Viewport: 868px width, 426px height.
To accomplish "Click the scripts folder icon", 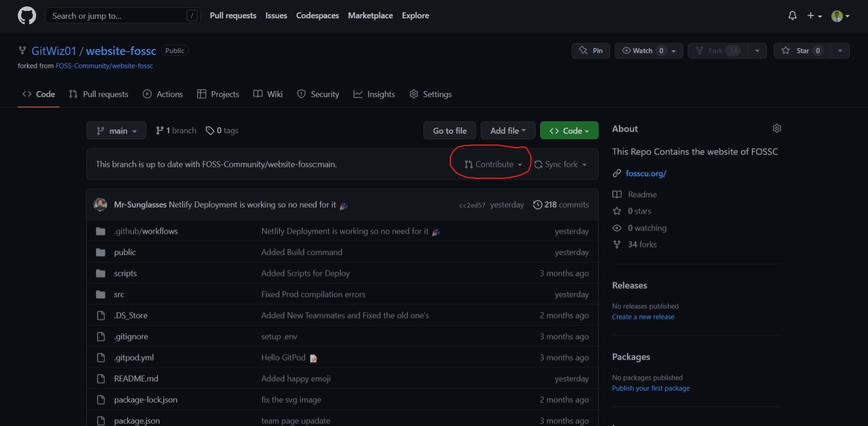I will pos(101,273).
